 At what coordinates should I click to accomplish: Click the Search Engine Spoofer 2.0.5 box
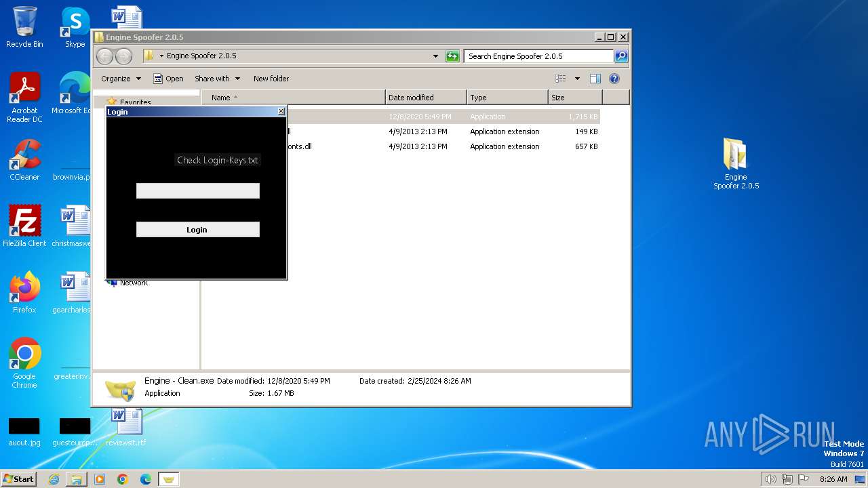(538, 56)
